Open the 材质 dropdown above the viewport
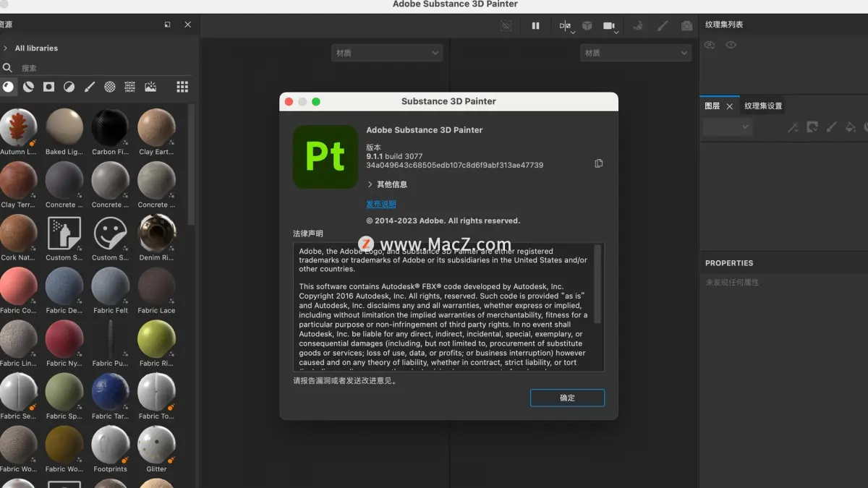This screenshot has height=488, width=868. point(387,53)
